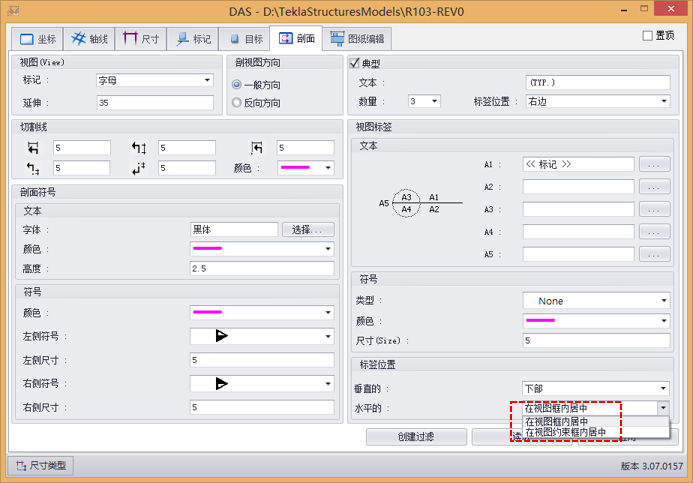Click the 字体 黑体 input field
The width and height of the screenshot is (693, 483).
(234, 229)
